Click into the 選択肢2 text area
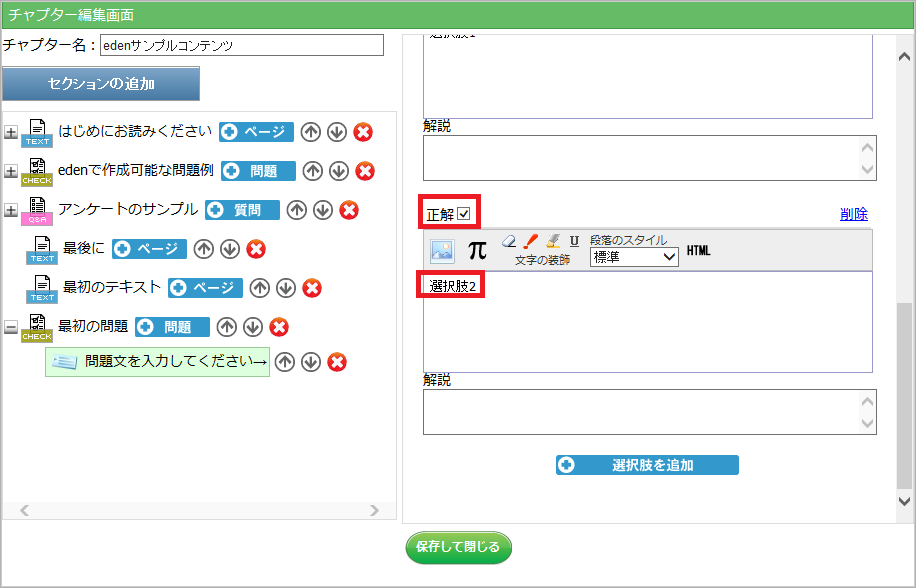This screenshot has width=916, height=588. pyautogui.click(x=648, y=322)
